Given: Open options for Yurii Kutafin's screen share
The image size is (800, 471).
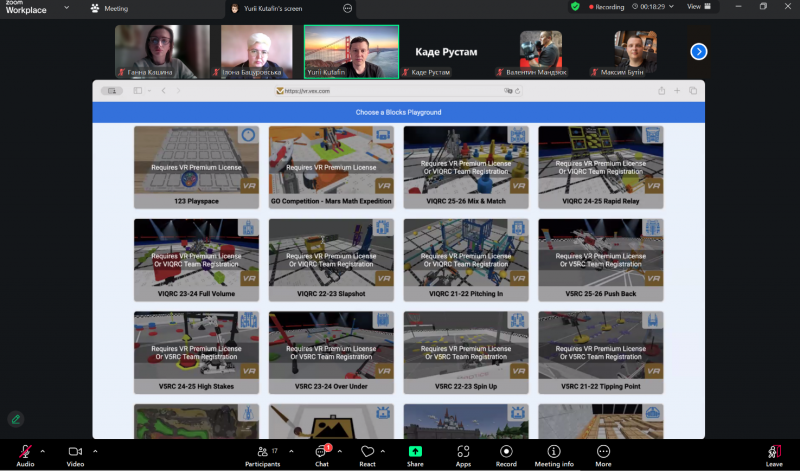Looking at the screenshot, I should (348, 8).
